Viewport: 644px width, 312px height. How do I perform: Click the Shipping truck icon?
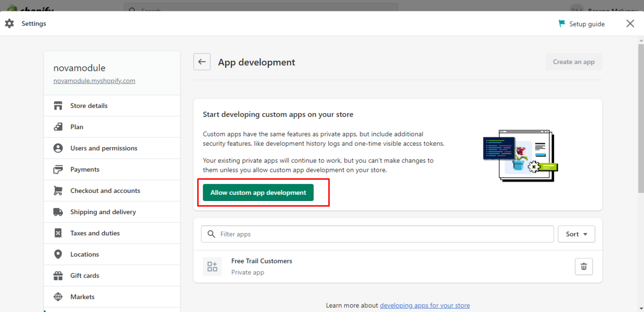pos(58,212)
